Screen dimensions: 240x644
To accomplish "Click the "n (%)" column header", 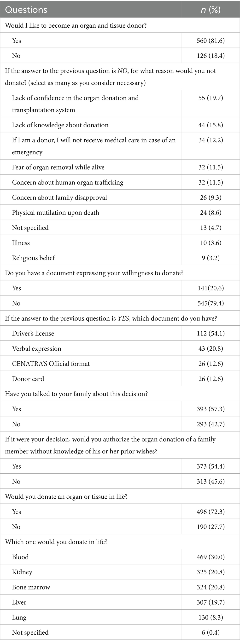I will 211,10.
